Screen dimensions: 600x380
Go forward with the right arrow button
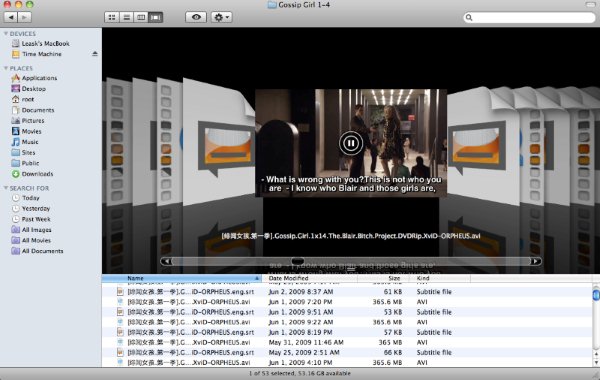point(24,17)
